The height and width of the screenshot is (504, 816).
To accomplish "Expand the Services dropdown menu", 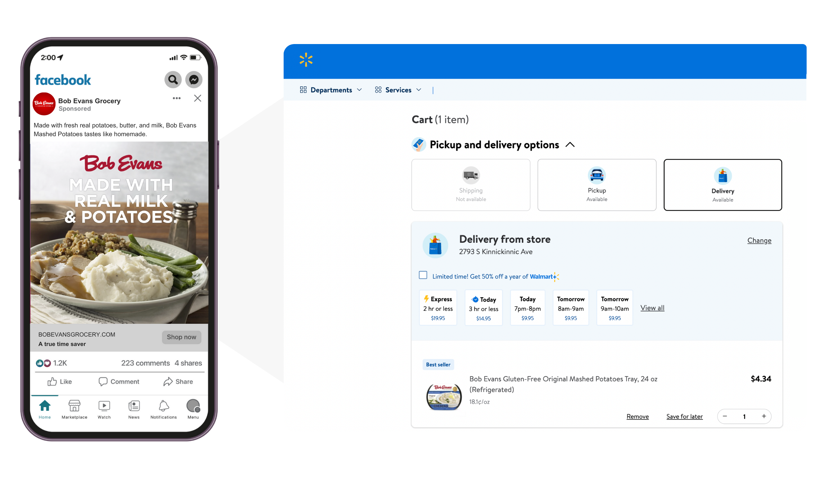I will tap(399, 90).
